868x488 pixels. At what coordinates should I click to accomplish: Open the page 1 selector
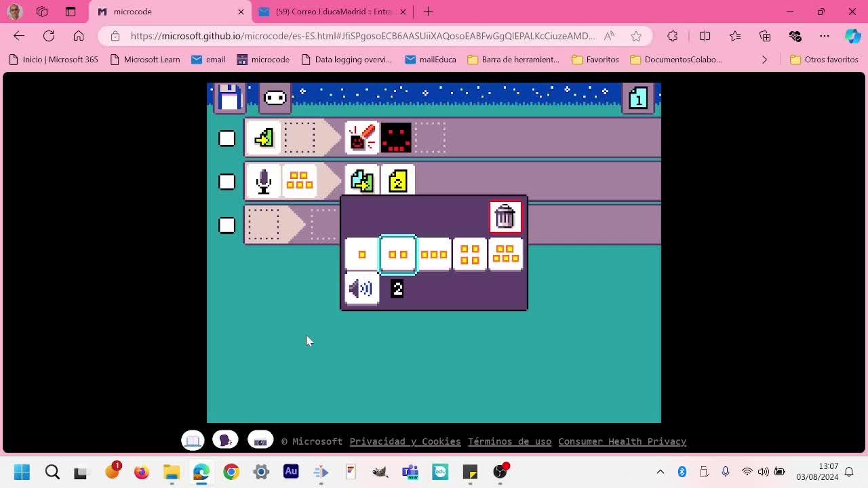pyautogui.click(x=638, y=99)
